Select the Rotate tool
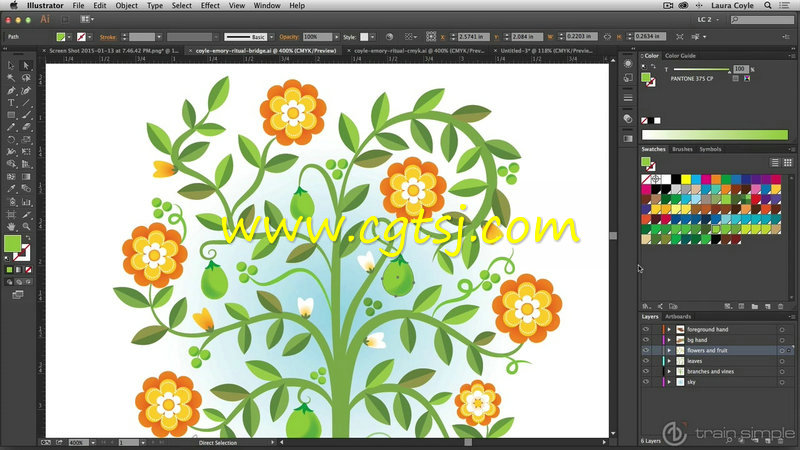 tap(11, 139)
